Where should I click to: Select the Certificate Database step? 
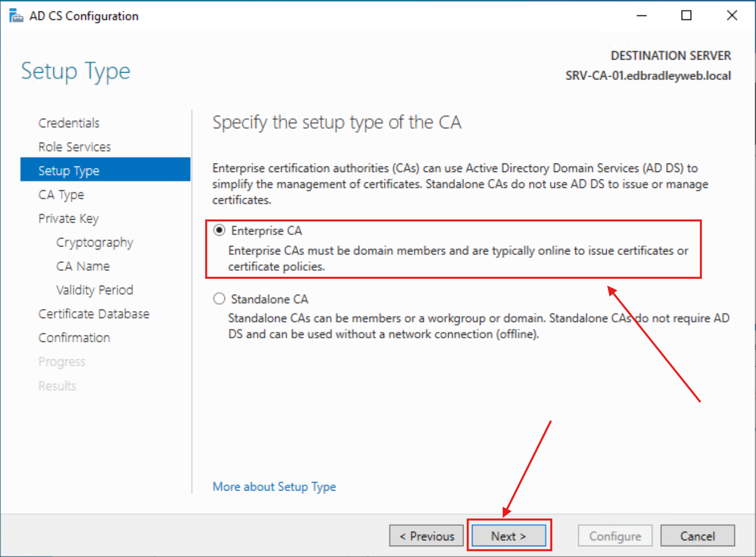pos(94,313)
